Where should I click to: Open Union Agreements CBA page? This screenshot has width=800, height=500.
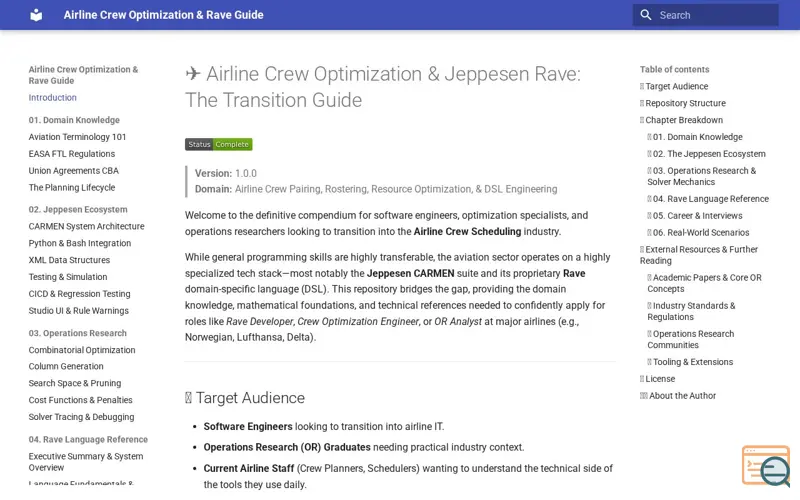73,170
